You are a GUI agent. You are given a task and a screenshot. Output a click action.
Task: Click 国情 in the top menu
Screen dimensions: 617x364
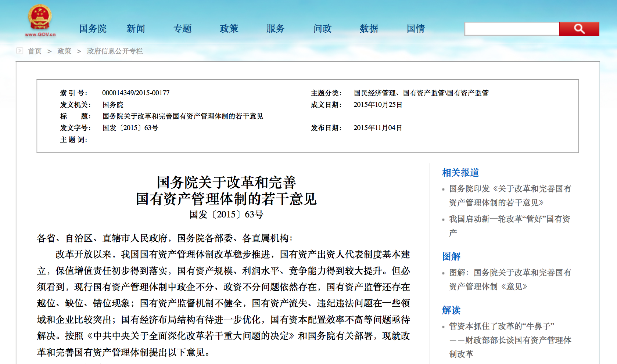click(416, 29)
